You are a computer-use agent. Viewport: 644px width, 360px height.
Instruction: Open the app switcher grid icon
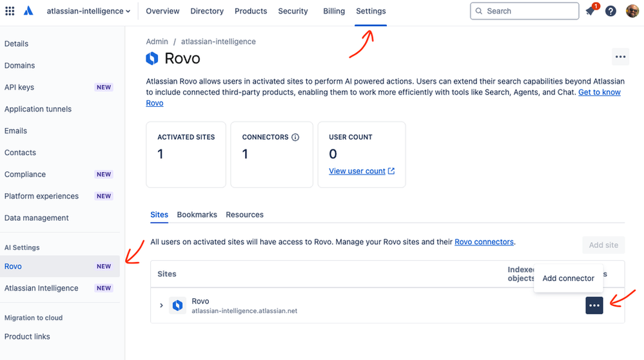pyautogui.click(x=10, y=11)
